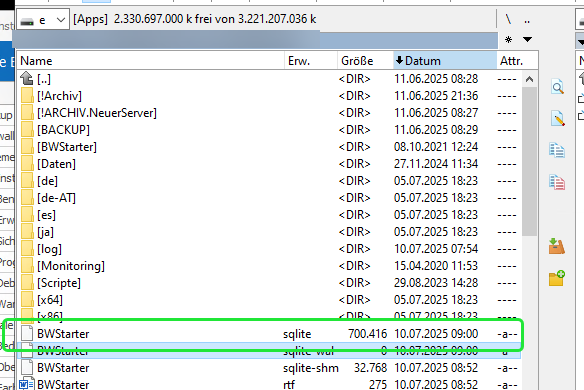Click the size '32.768' value
The width and height of the screenshot is (584, 390).
[370, 368]
